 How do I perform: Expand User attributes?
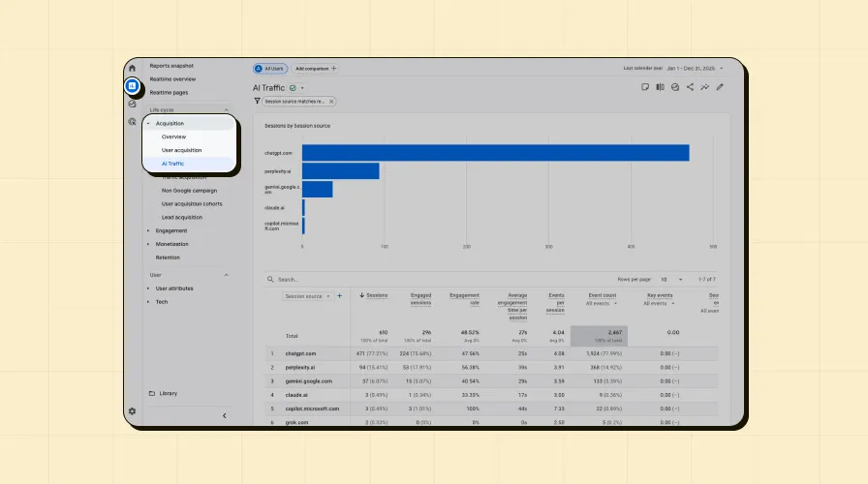pos(148,288)
